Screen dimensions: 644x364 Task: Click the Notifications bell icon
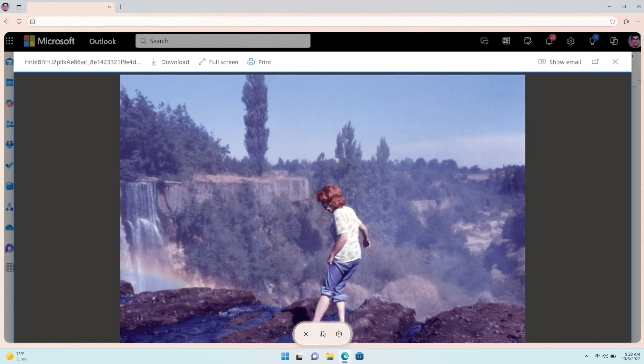coord(549,41)
